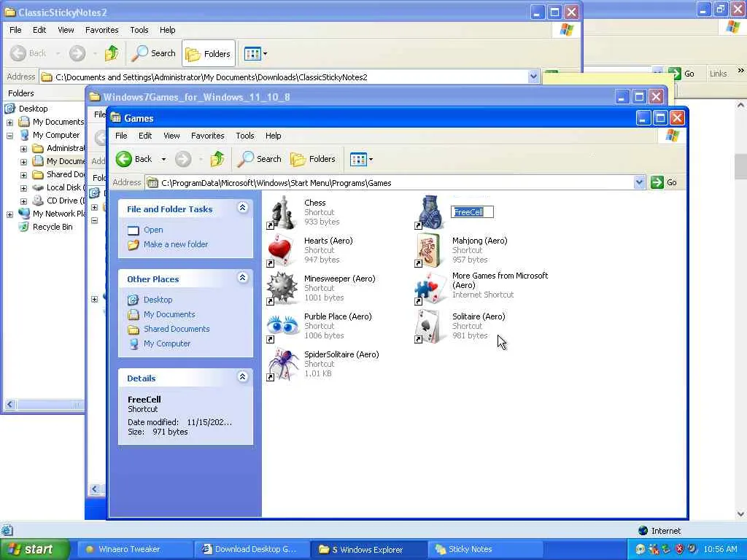Open Back history dropdown arrow in Games window

(163, 159)
